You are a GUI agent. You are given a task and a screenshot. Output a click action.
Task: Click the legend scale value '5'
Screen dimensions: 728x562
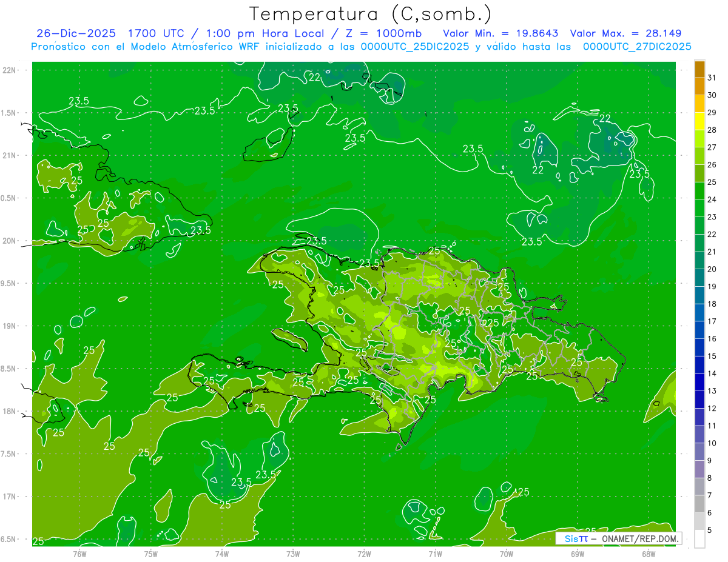(710, 530)
